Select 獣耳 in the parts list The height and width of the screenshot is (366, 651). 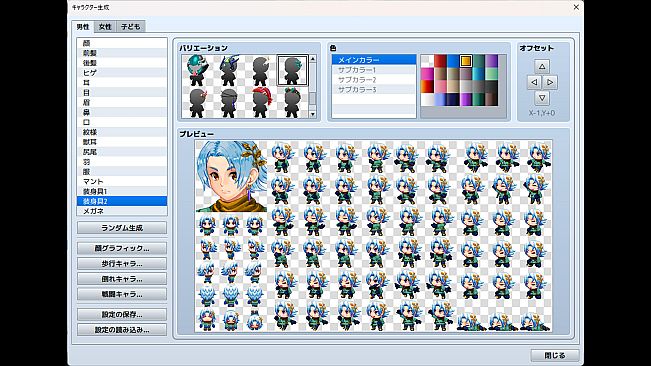(122, 142)
